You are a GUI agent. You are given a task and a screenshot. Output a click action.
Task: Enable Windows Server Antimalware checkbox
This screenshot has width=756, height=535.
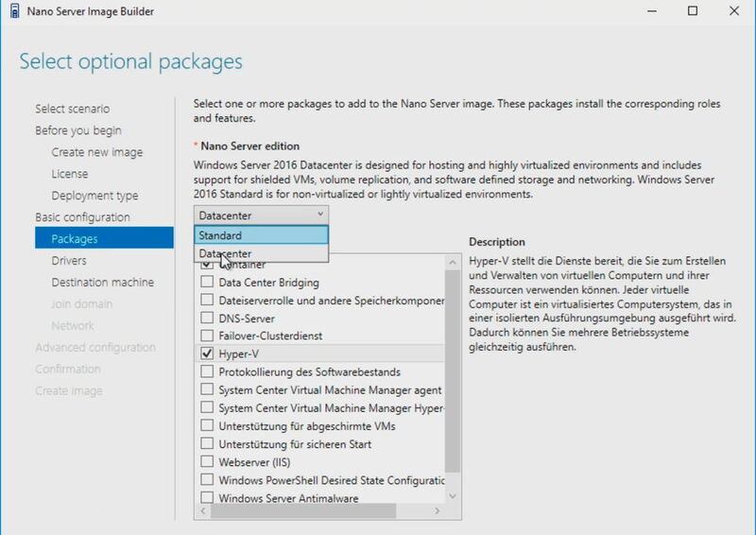point(207,497)
